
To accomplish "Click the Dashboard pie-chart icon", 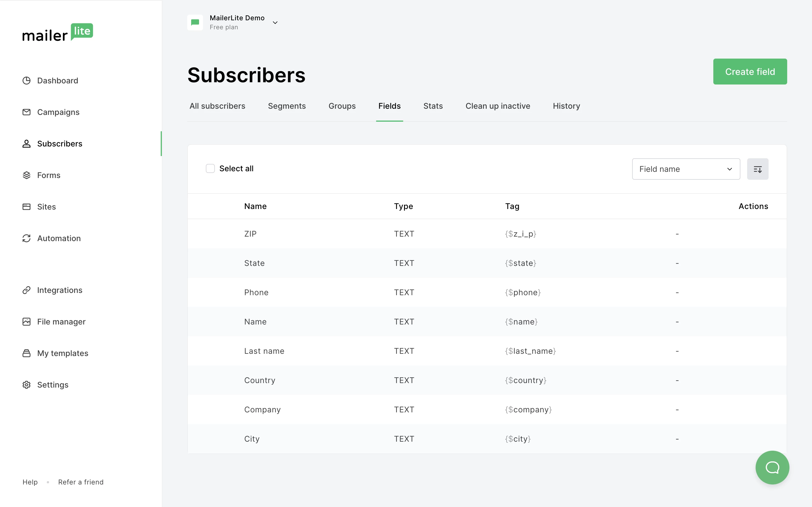I will (x=27, y=81).
